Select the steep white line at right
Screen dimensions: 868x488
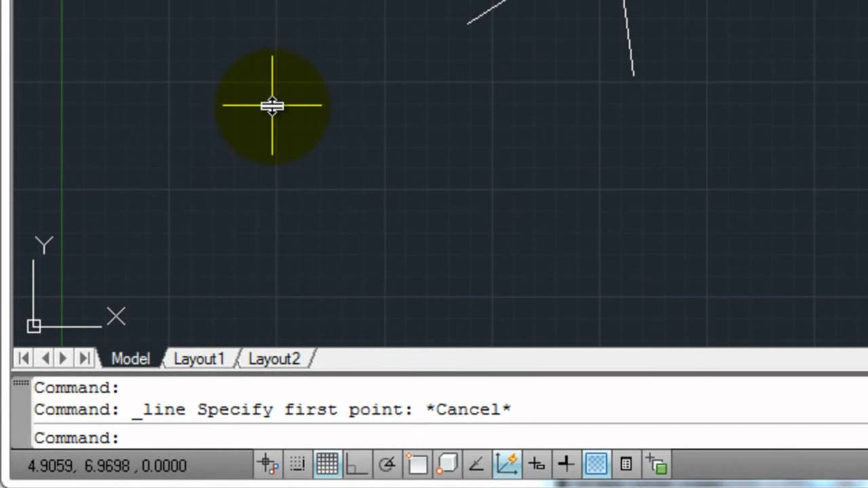point(629,38)
